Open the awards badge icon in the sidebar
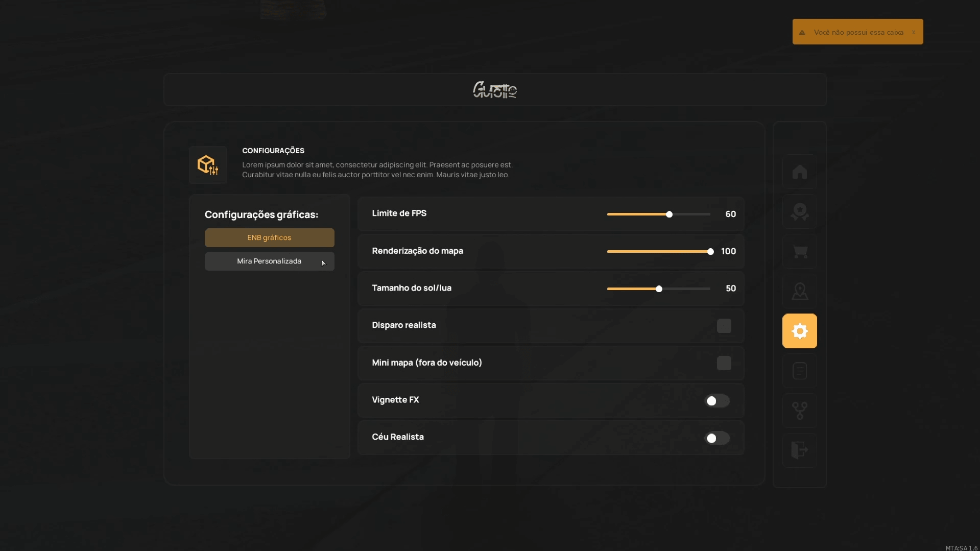 tap(799, 211)
